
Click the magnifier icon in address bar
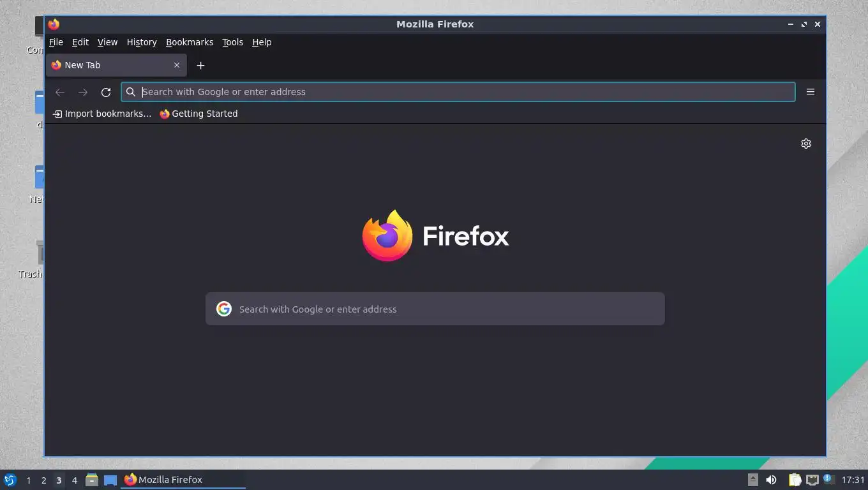[x=131, y=92]
